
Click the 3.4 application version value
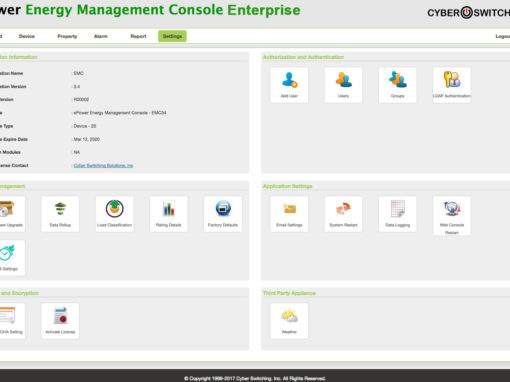coord(77,86)
